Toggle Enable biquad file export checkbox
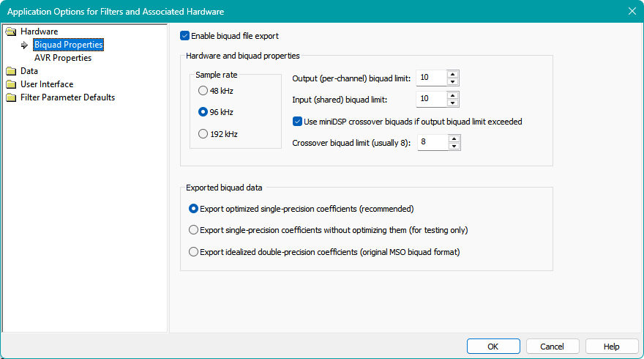This screenshot has height=359, width=644. [185, 36]
